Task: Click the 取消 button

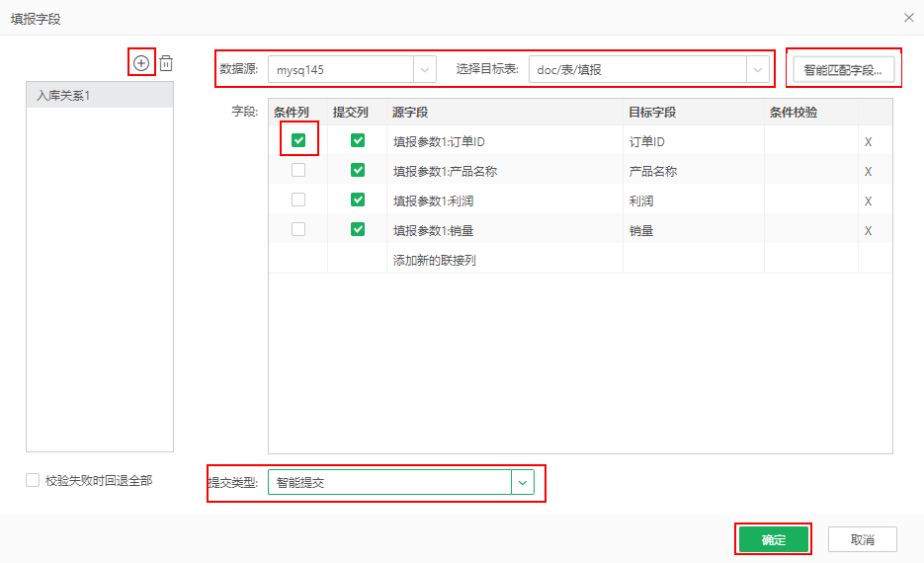Action: coord(862,539)
